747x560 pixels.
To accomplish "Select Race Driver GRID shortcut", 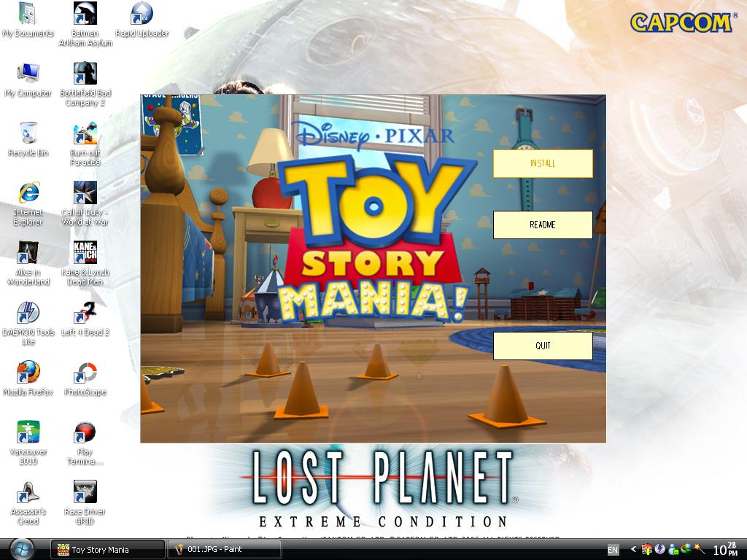I will (85, 502).
